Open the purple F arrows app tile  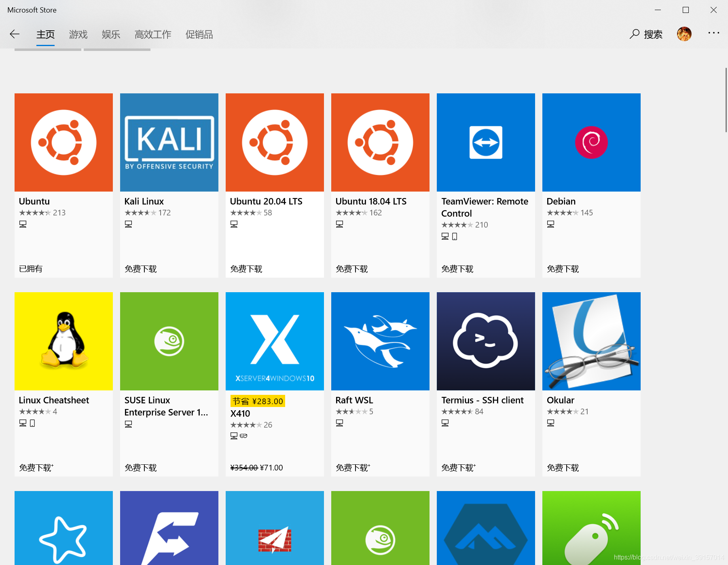169,528
